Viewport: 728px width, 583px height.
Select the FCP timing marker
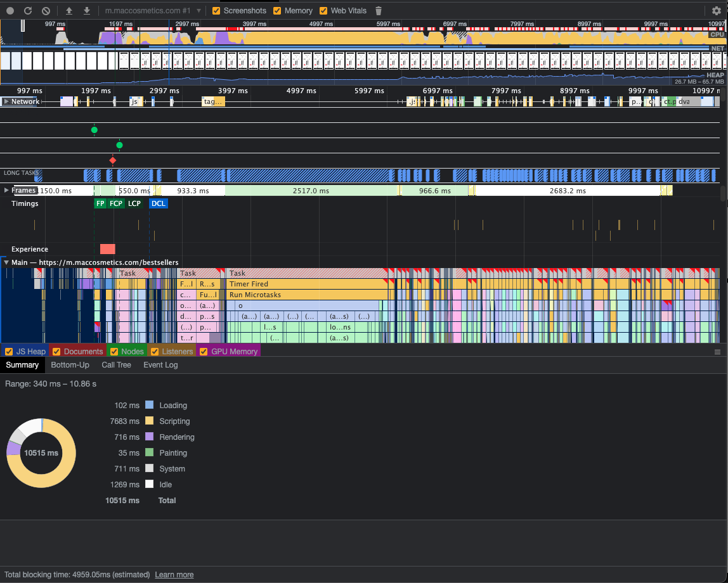(x=116, y=203)
